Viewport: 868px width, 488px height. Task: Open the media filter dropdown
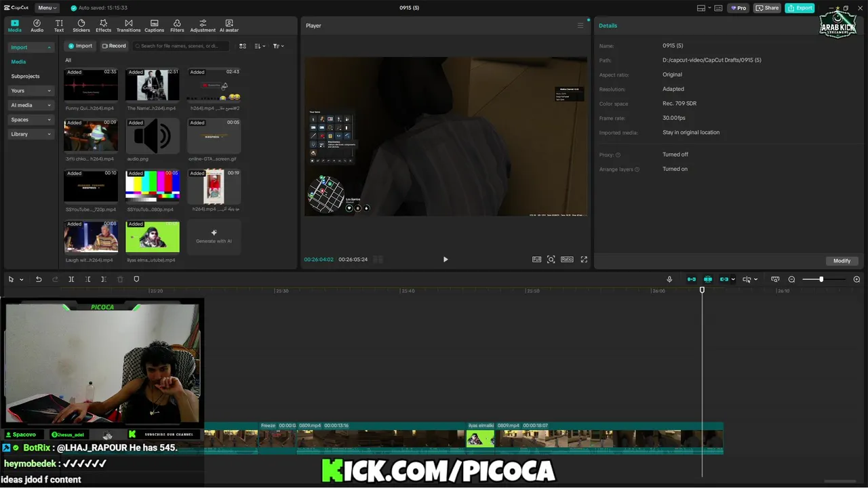pyautogui.click(x=278, y=46)
